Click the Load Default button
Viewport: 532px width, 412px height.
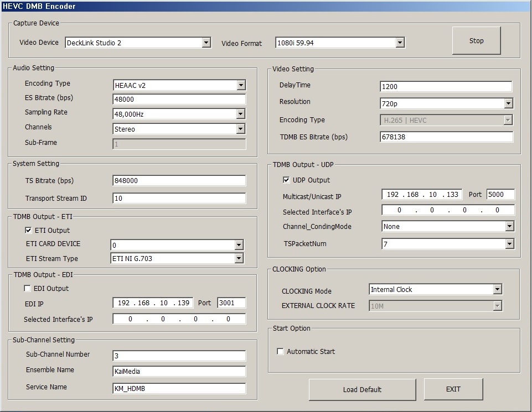[362, 389]
